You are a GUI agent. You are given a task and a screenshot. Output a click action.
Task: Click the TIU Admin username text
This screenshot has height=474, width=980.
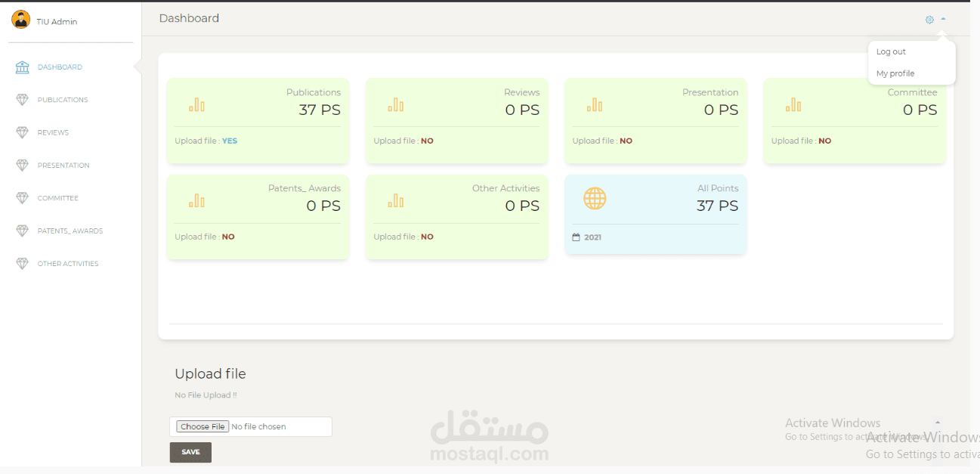tap(57, 21)
